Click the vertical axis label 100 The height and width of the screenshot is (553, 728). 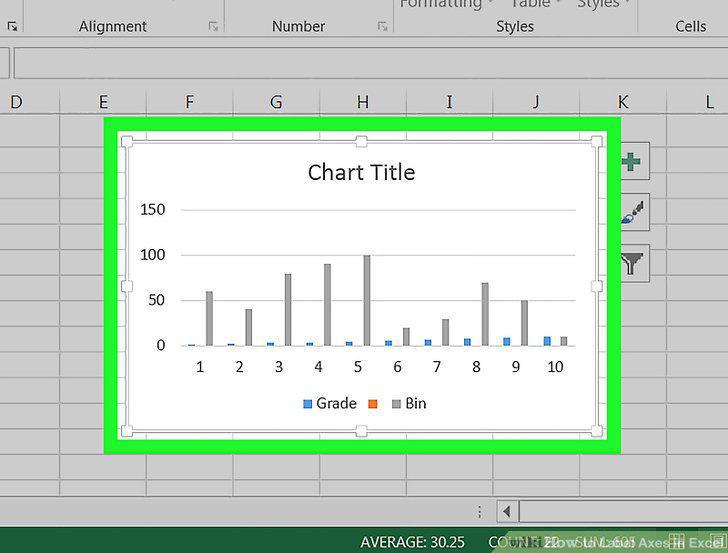click(x=153, y=255)
